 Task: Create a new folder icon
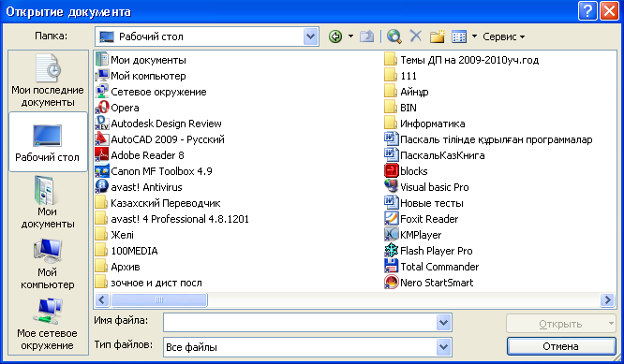(x=437, y=36)
